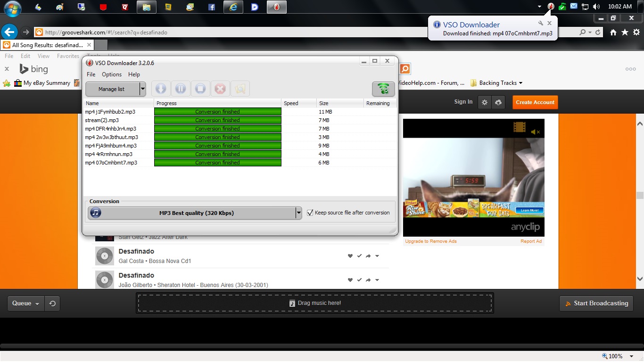Click the Name column header

119,103
